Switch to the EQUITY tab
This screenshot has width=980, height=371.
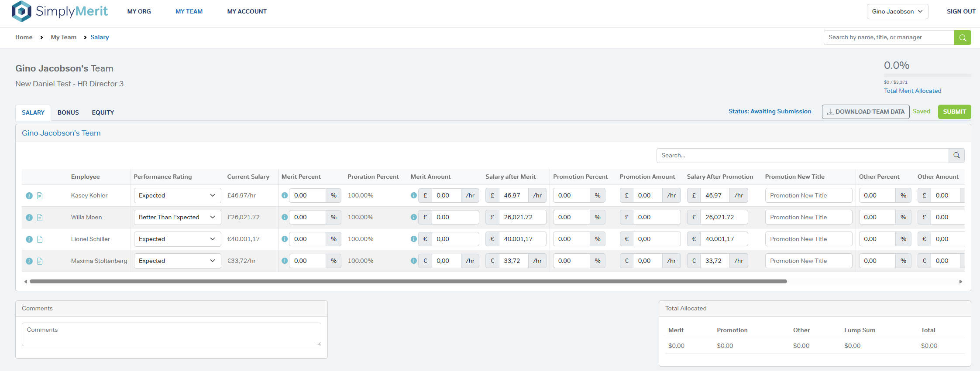103,112
